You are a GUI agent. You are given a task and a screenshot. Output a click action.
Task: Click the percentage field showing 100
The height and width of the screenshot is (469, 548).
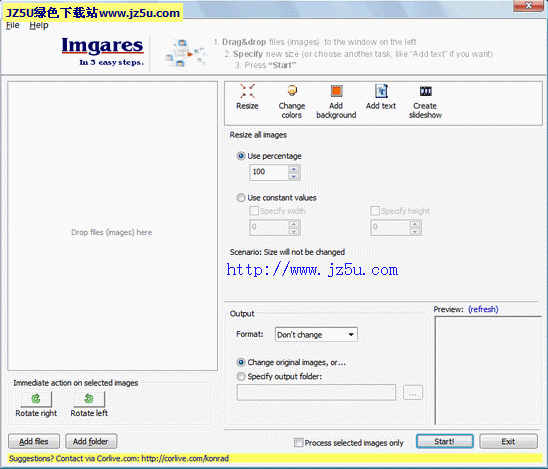click(x=269, y=172)
